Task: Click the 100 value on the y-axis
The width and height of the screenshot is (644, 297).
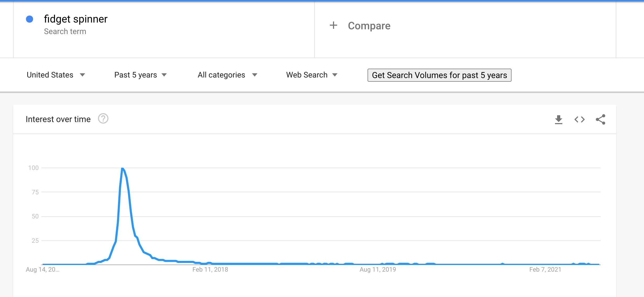Action: point(33,168)
